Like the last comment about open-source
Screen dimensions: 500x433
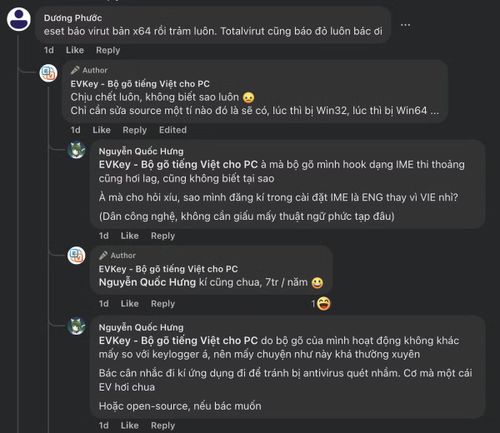click(x=130, y=425)
